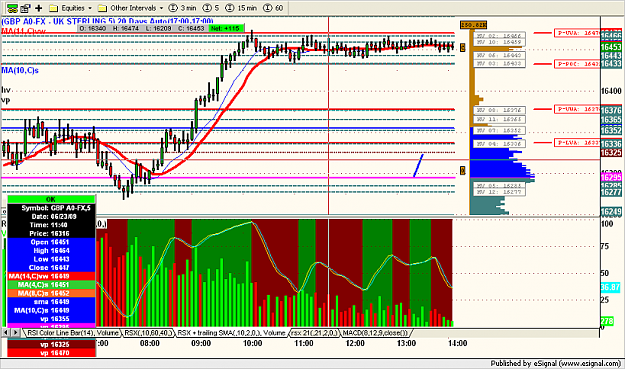Click the black plus toolbar icon
Image resolution: width=625 pixels, height=369 pixels.
click(x=39, y=8)
